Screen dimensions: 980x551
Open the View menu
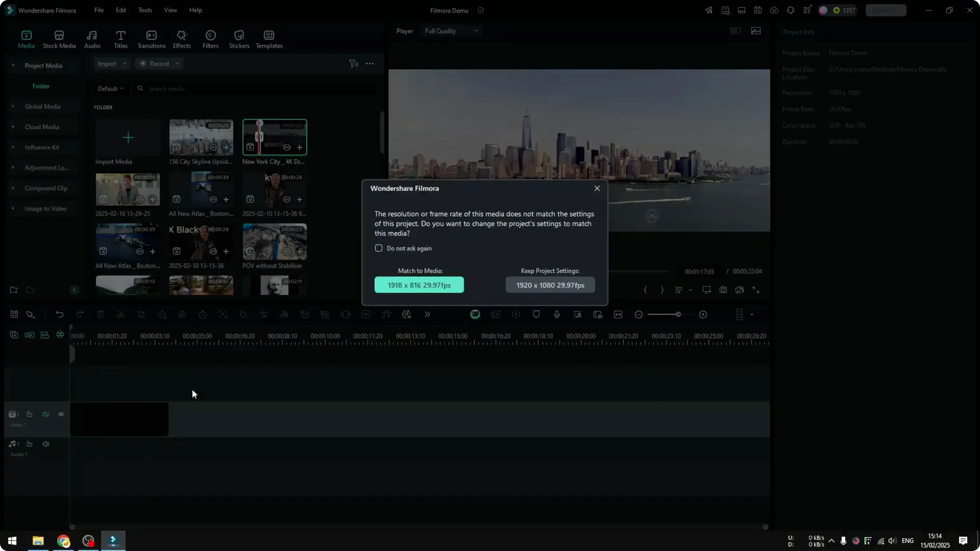coord(170,10)
